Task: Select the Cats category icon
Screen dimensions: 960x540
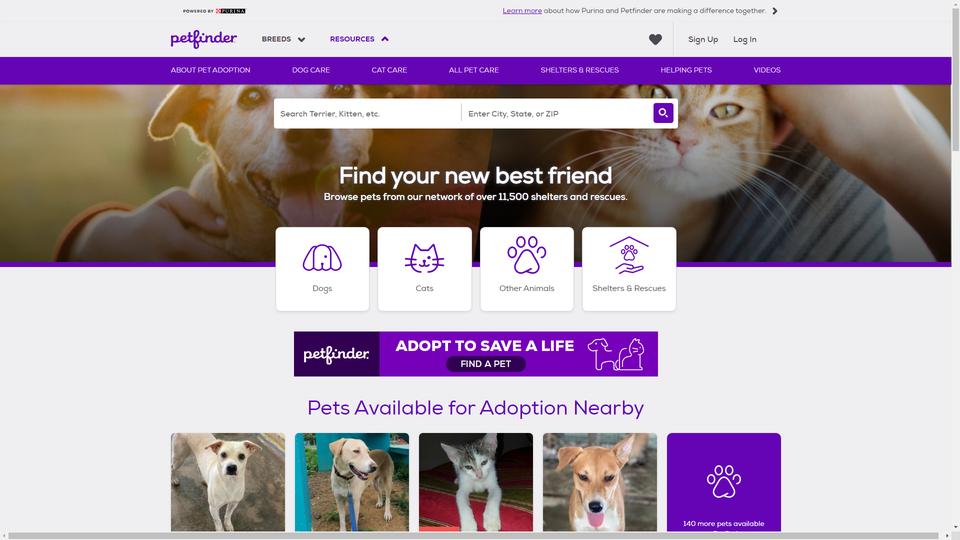Action: tap(424, 258)
